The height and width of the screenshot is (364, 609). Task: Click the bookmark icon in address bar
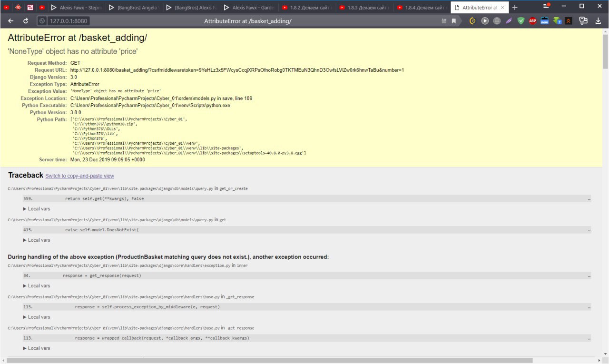454,21
